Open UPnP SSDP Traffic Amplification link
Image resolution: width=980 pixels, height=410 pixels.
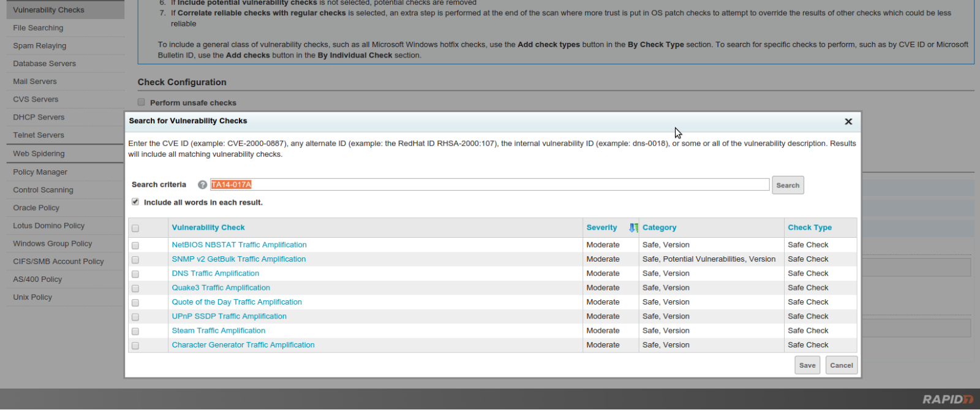click(229, 316)
